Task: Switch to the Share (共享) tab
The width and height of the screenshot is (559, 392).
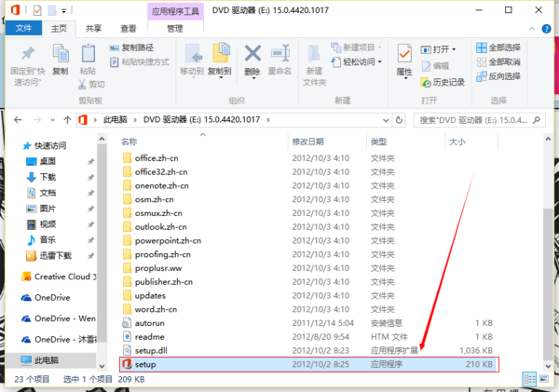Action: tap(93, 28)
